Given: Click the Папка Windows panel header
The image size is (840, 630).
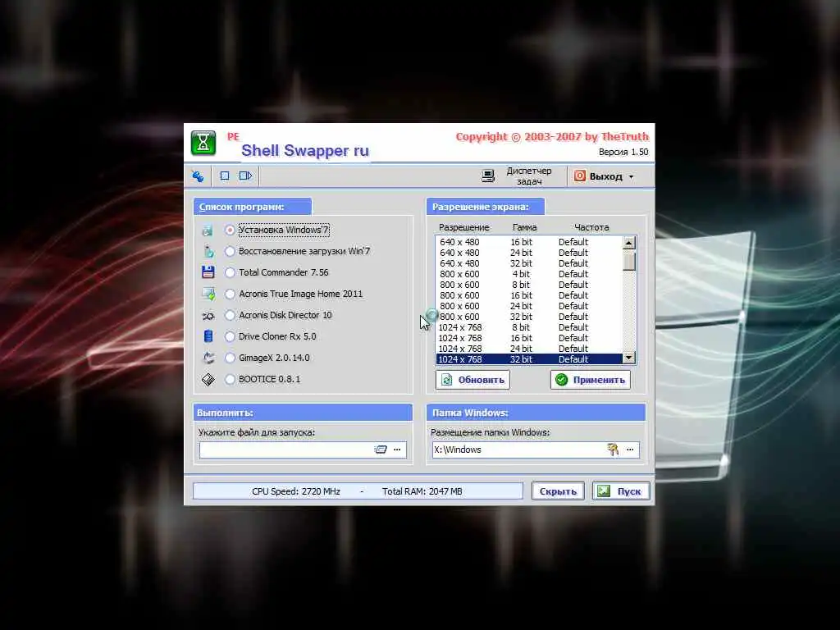Looking at the screenshot, I should click(536, 413).
